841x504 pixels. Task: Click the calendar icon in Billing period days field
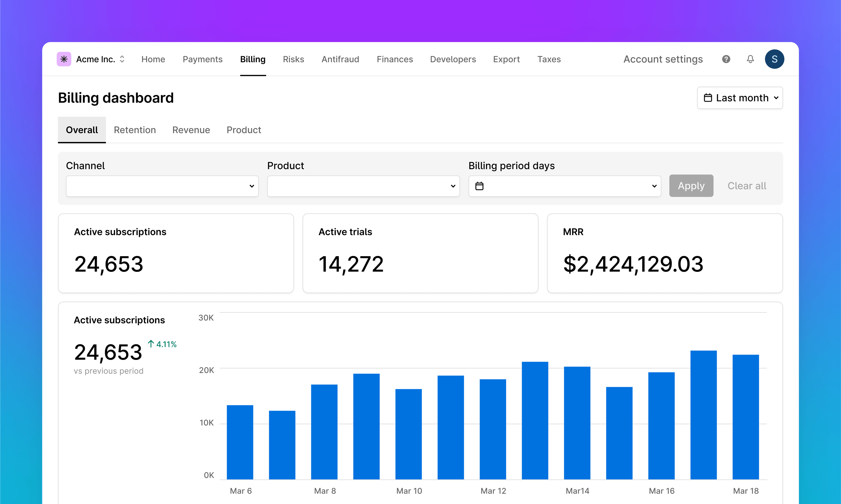click(x=479, y=186)
